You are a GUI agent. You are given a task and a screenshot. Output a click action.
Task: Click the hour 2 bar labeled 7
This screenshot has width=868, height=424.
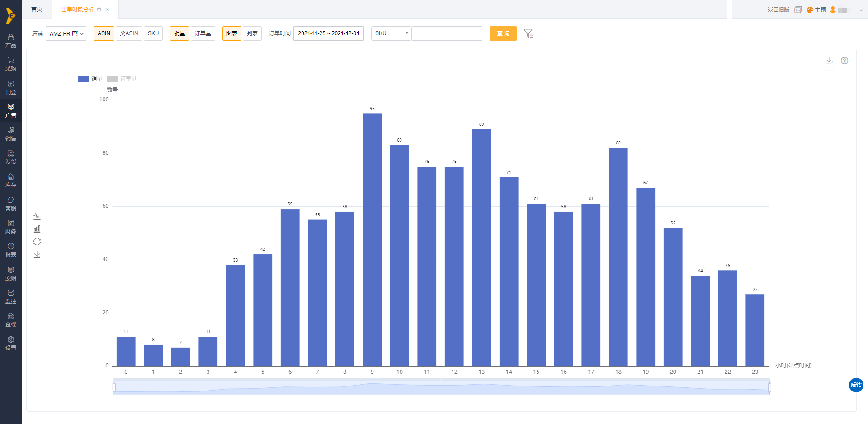pyautogui.click(x=180, y=357)
